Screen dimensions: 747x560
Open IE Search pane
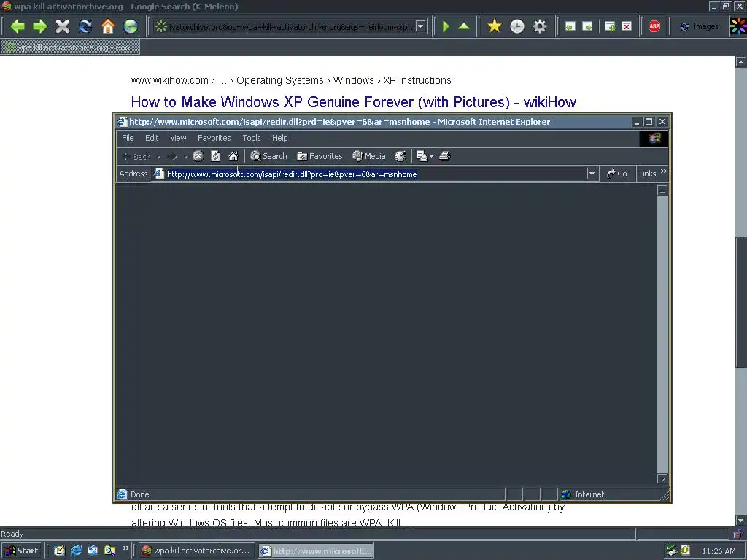pos(268,156)
